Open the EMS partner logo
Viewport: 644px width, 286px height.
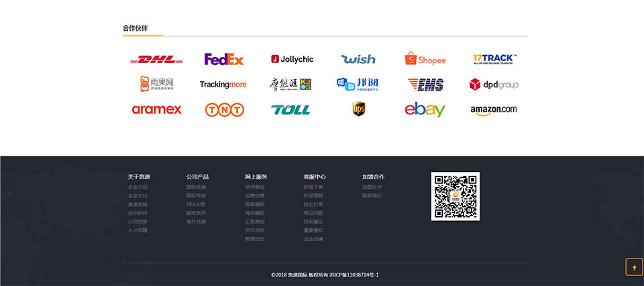tap(425, 85)
